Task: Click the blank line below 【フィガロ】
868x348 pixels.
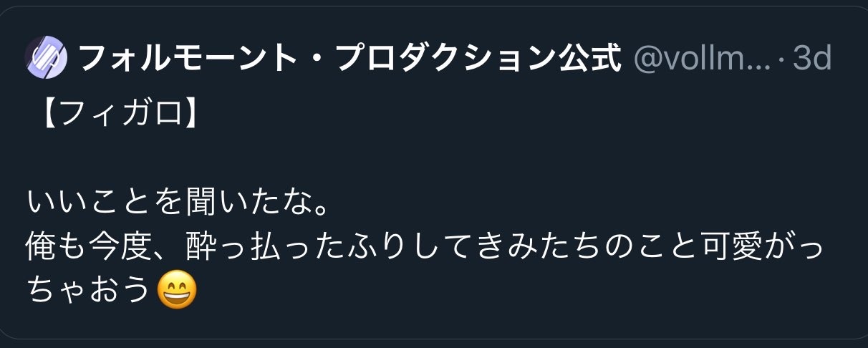Action: pyautogui.click(x=430, y=160)
